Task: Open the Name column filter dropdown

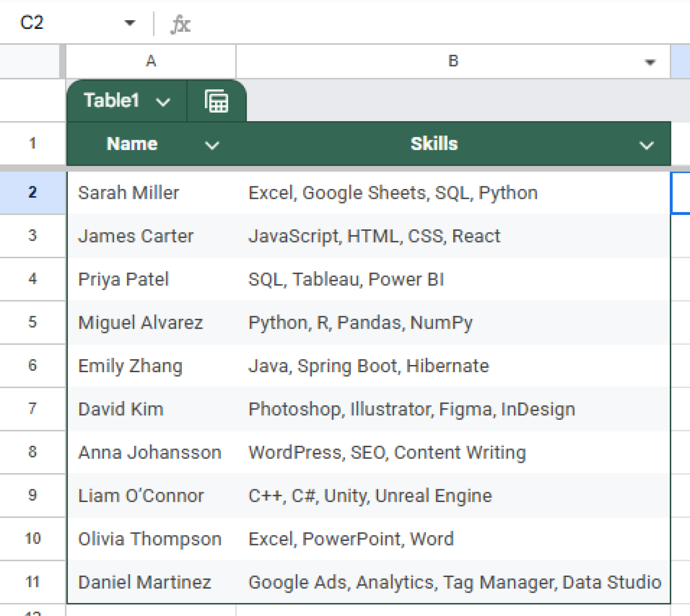Action: [x=212, y=145]
